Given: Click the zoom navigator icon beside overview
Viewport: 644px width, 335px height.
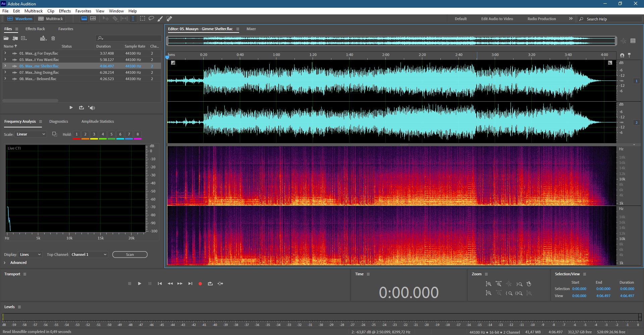Looking at the screenshot, I should [x=624, y=41].
